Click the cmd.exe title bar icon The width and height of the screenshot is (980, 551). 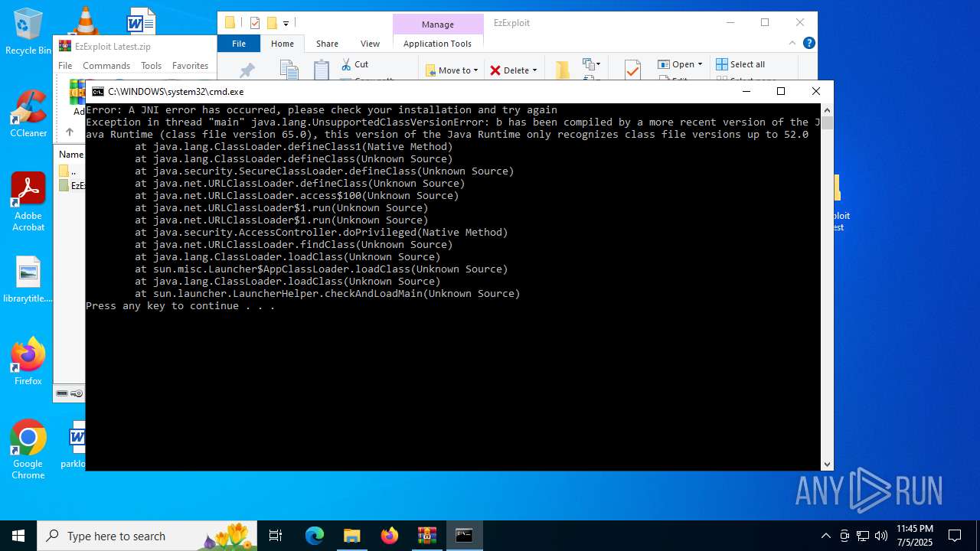tap(98, 91)
